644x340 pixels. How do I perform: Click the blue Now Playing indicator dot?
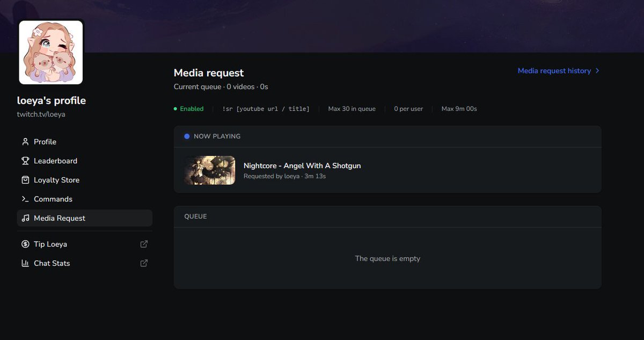tap(187, 136)
